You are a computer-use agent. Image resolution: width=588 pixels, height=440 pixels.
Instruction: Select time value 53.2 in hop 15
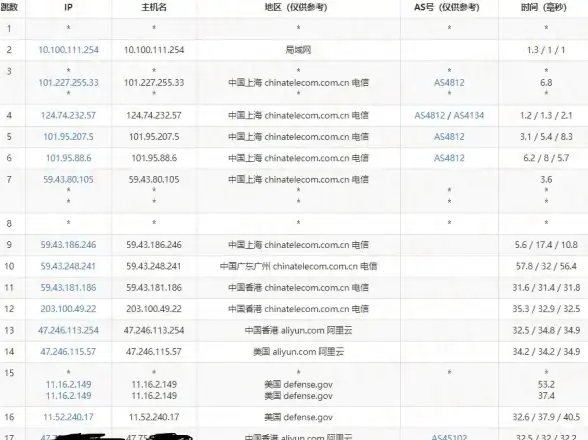(546, 384)
